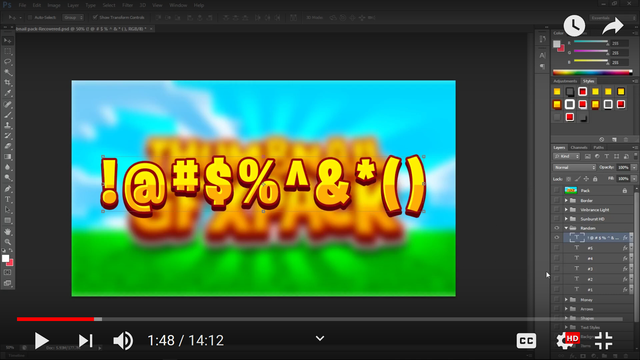Select the Brush tool
Screen dimensions: 640x360
7,115
